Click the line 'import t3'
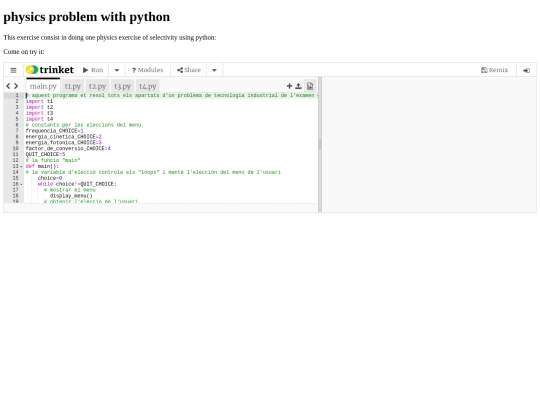The width and height of the screenshot is (540, 405). tap(39, 113)
